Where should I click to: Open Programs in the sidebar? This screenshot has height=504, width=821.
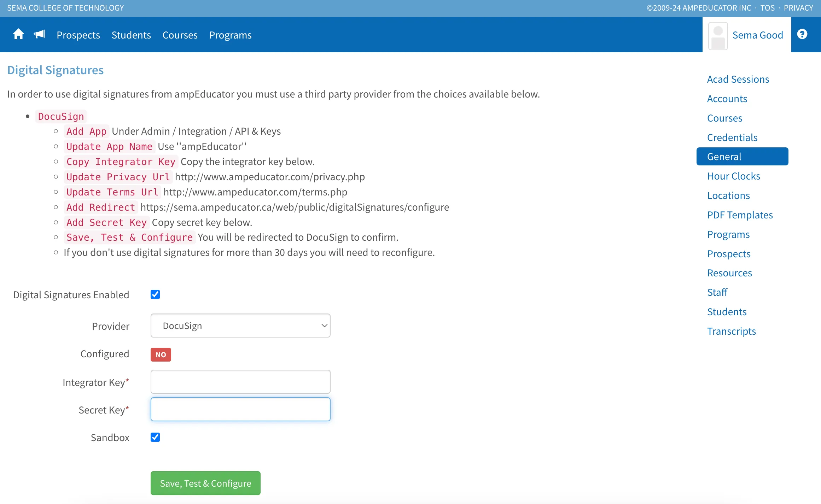(728, 234)
